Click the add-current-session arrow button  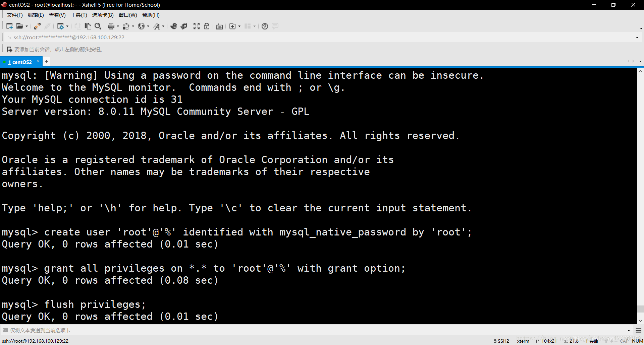[x=9, y=49]
